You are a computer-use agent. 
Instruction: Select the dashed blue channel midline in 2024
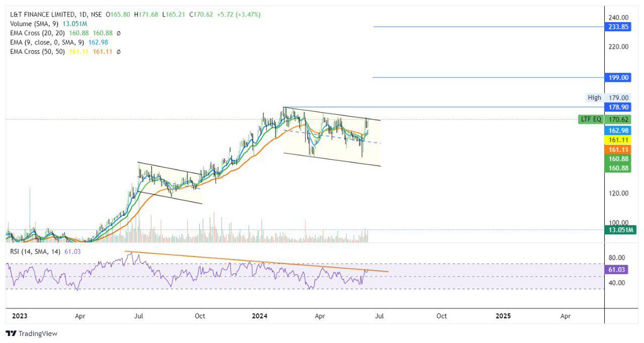click(x=332, y=136)
